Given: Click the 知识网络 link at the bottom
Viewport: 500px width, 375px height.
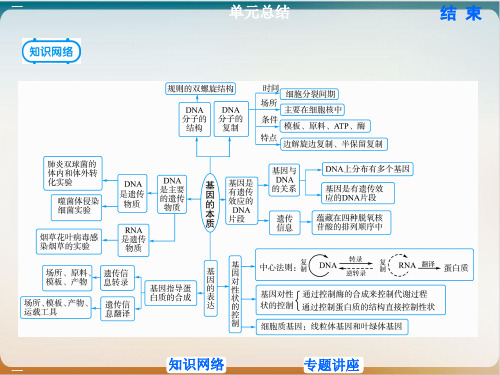Looking at the screenshot, I should click(x=196, y=364).
